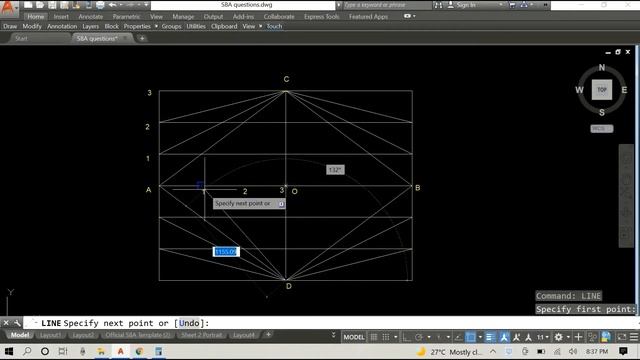The image size is (640, 360).
Task: Click the search keyword input field
Action: pyautogui.click(x=386, y=5)
